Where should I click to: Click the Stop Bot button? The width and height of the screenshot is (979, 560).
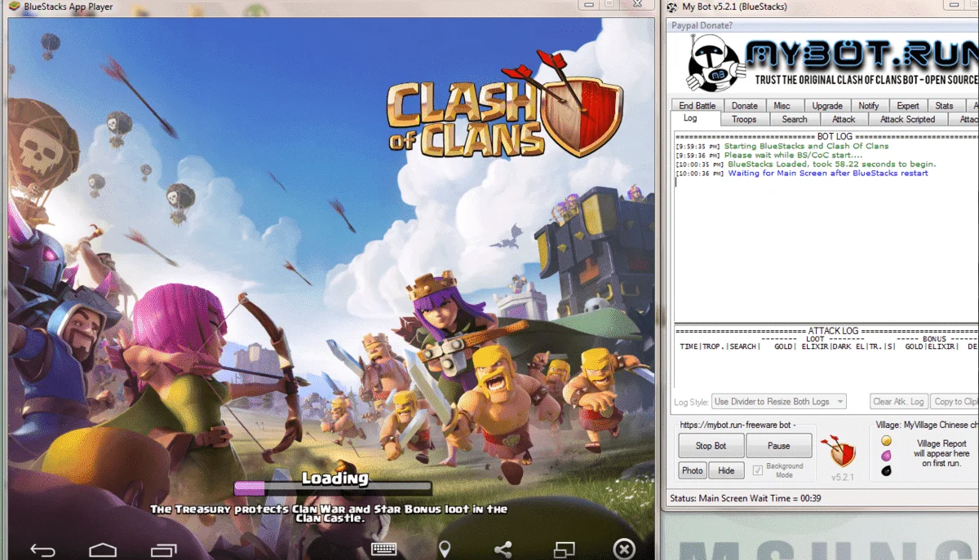point(711,446)
